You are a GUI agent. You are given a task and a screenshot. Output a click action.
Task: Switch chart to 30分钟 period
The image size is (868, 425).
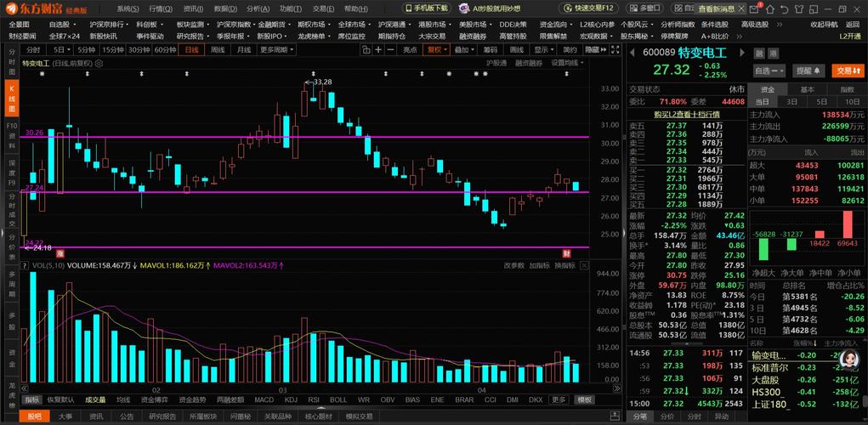coord(139,50)
